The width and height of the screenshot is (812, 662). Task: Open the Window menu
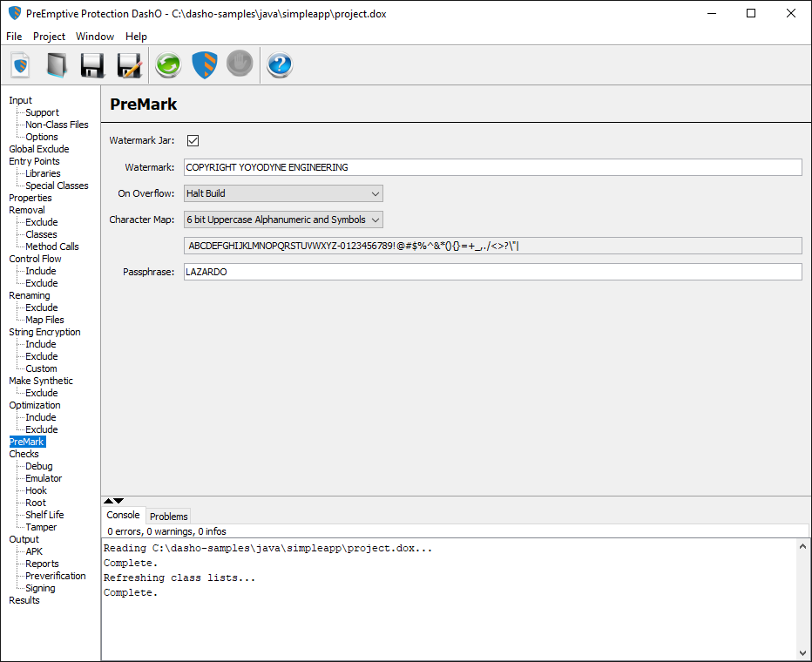95,37
